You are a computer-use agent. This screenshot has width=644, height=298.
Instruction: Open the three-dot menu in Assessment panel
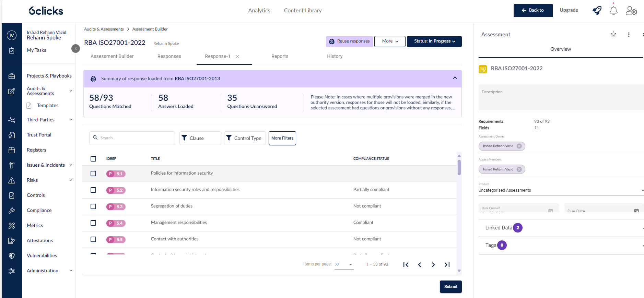coord(629,35)
